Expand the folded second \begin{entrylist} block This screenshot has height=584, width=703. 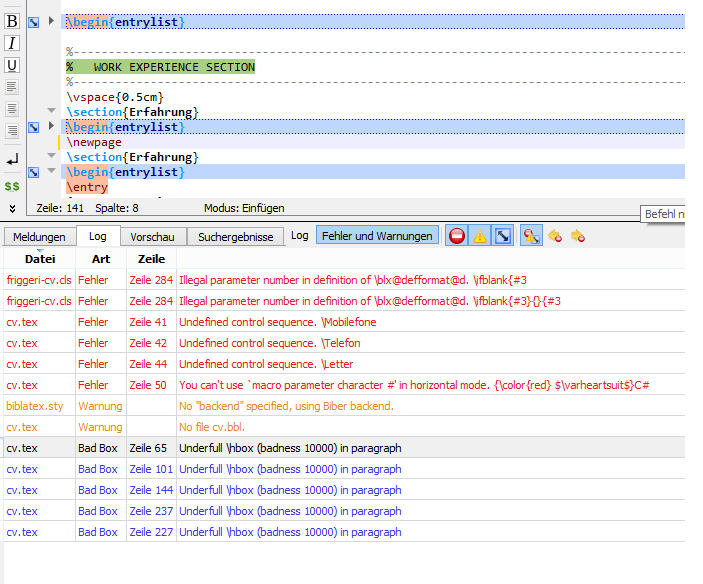point(51,126)
